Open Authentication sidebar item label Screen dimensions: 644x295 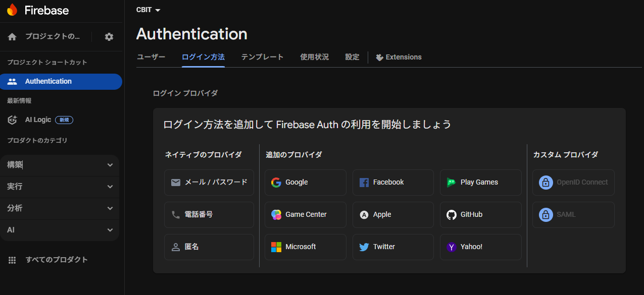[48, 82]
